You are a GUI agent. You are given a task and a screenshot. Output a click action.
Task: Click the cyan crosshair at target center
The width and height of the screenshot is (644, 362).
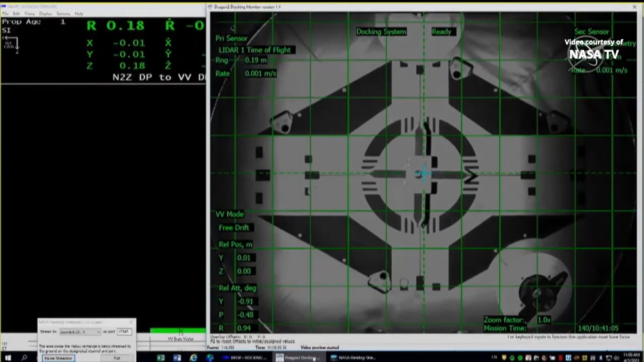click(x=423, y=174)
